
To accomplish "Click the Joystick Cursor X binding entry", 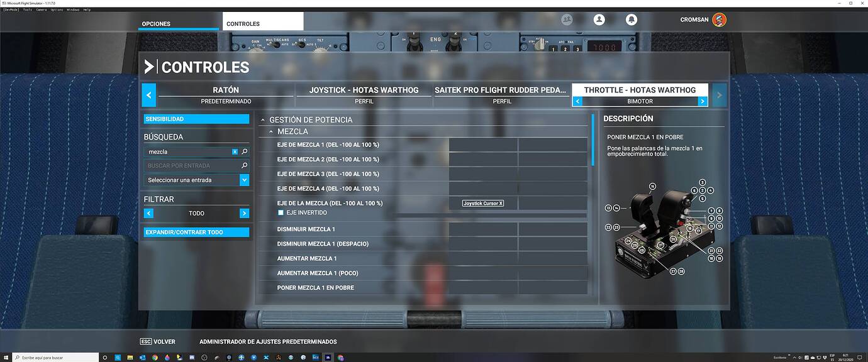I will [483, 203].
